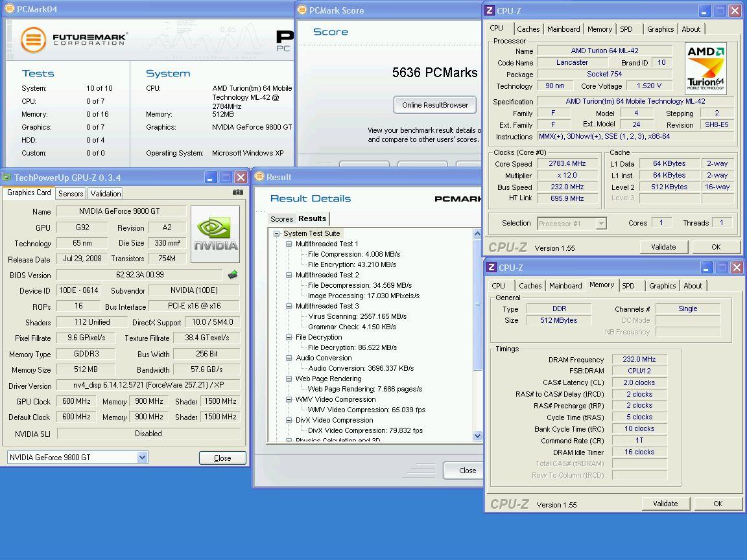Open SPD tab in lower CPU-Z window
This screenshot has height=560, width=747.
tap(628, 286)
